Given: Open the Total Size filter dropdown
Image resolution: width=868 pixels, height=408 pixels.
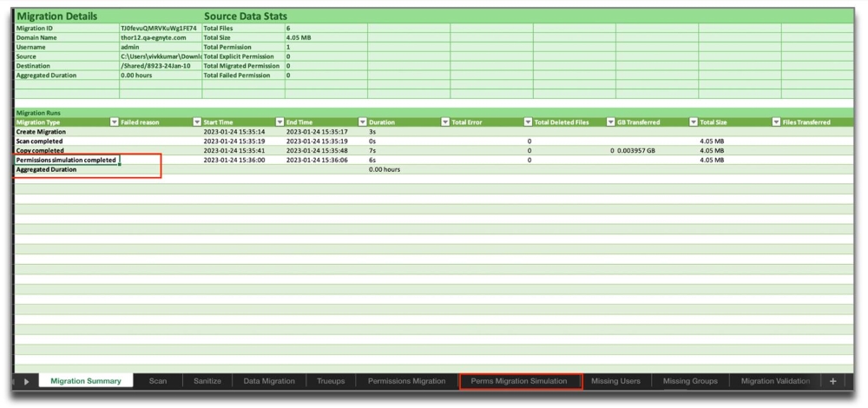Looking at the screenshot, I should coord(776,122).
